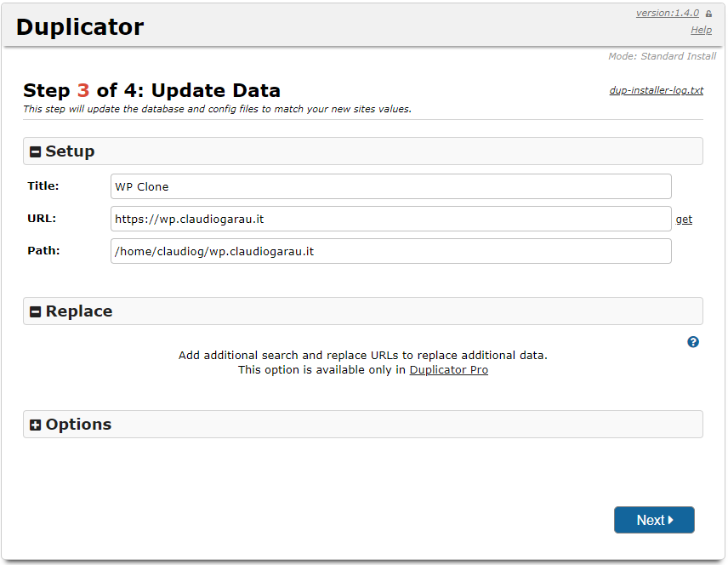Screen dimensions: 728x565
Task: Open the version:1.4.0 link
Action: click(x=667, y=13)
